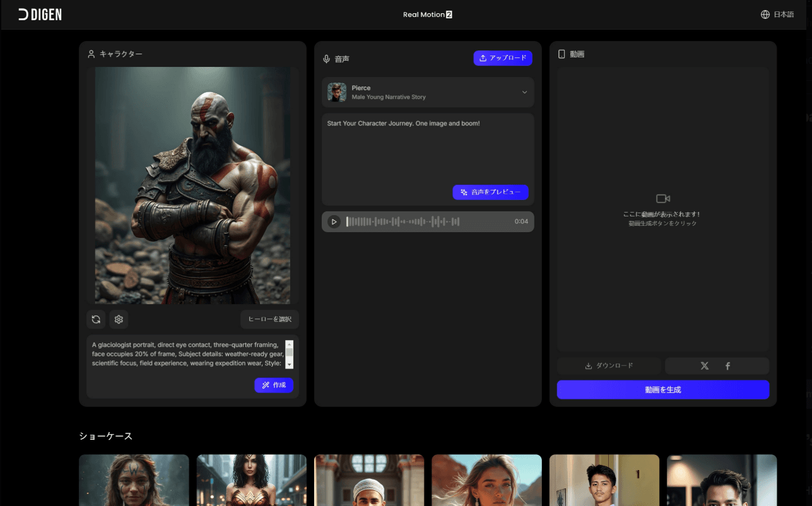Click the video camera placeholder icon
Screen dimensions: 812x506
point(663,199)
